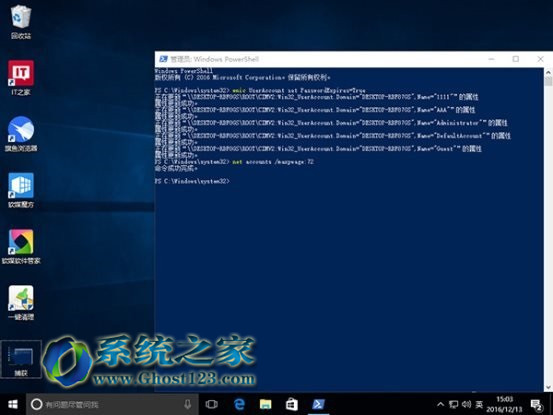Screen dimensions: 553x415
Task: Open the Action Center notifications icon
Action: pyautogui.click(x=537, y=405)
